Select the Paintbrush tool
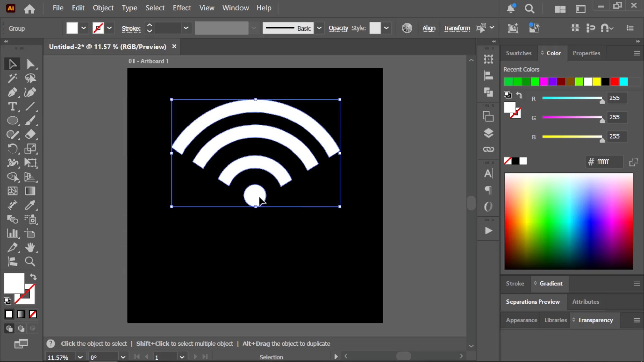This screenshot has width=644, height=362. coord(30,121)
